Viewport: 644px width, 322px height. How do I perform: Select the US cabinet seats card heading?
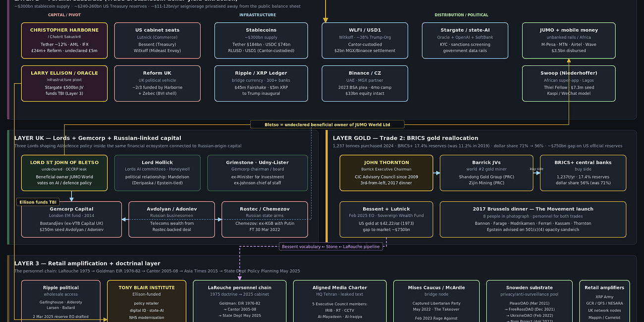[158, 30]
